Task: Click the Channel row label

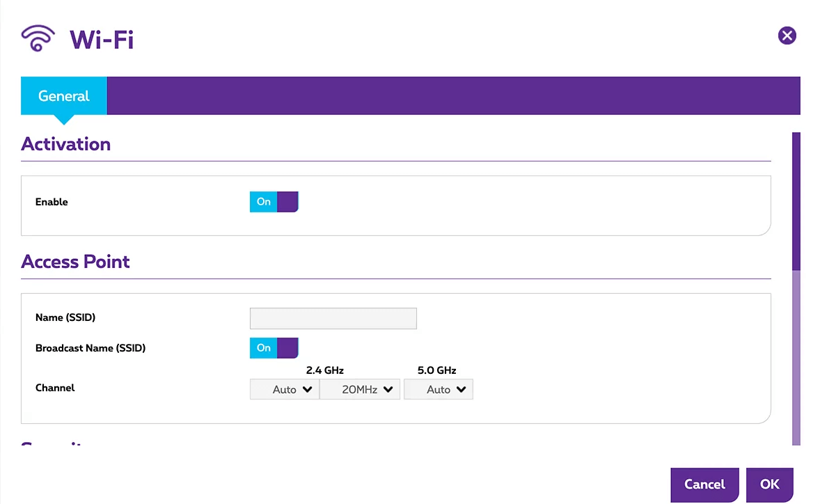Action: pos(55,388)
